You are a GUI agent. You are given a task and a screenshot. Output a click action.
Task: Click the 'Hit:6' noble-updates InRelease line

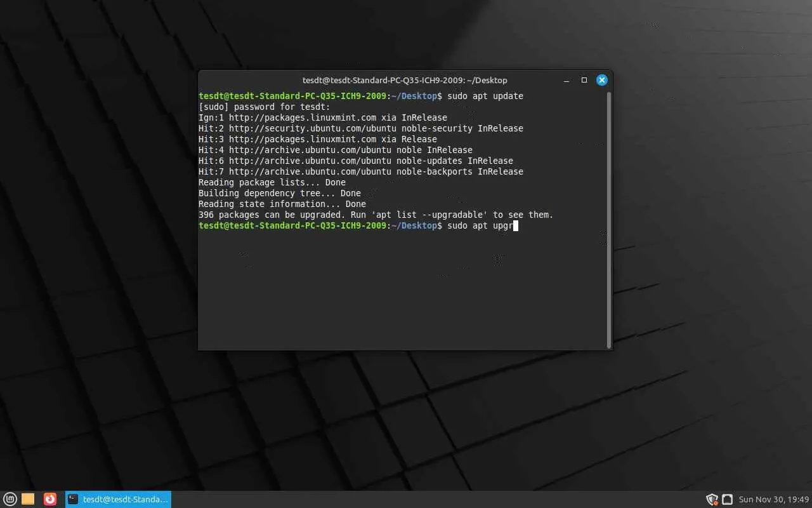(x=356, y=161)
